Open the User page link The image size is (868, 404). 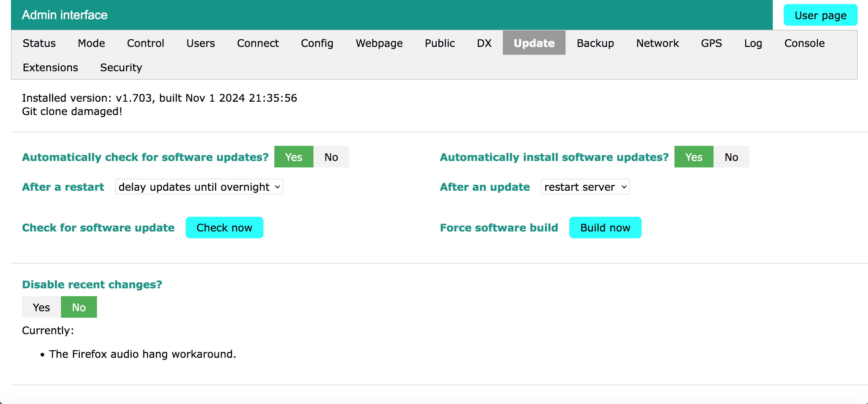click(821, 15)
